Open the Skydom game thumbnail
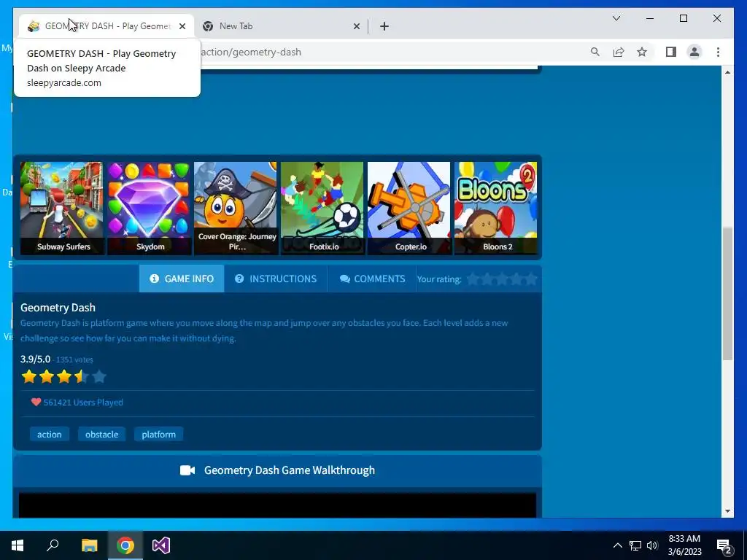747x560 pixels. pyautogui.click(x=149, y=208)
